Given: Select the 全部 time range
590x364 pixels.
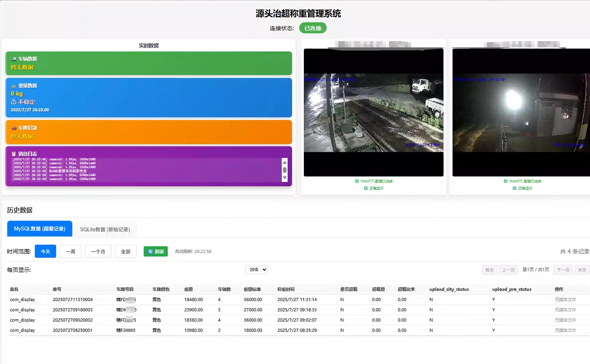Looking at the screenshot, I should (x=126, y=252).
